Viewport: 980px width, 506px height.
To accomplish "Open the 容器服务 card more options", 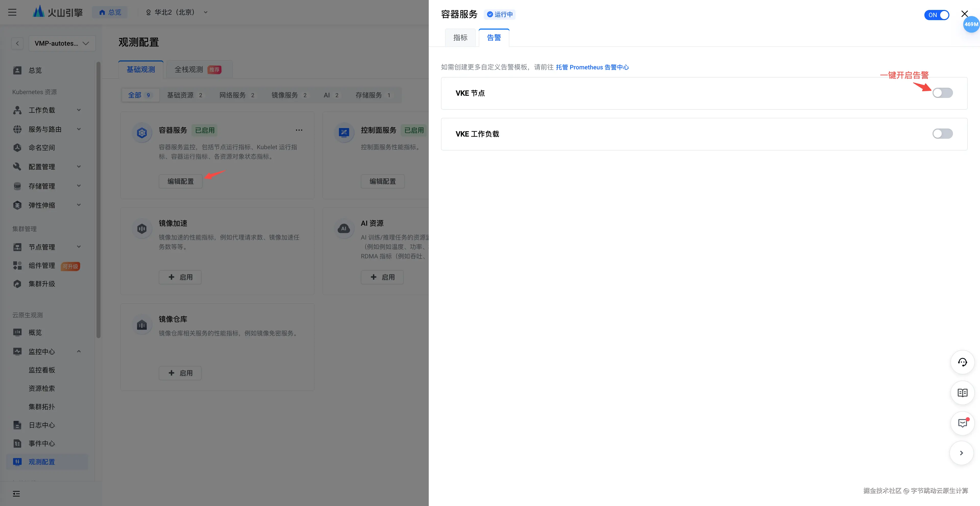I will tap(299, 130).
